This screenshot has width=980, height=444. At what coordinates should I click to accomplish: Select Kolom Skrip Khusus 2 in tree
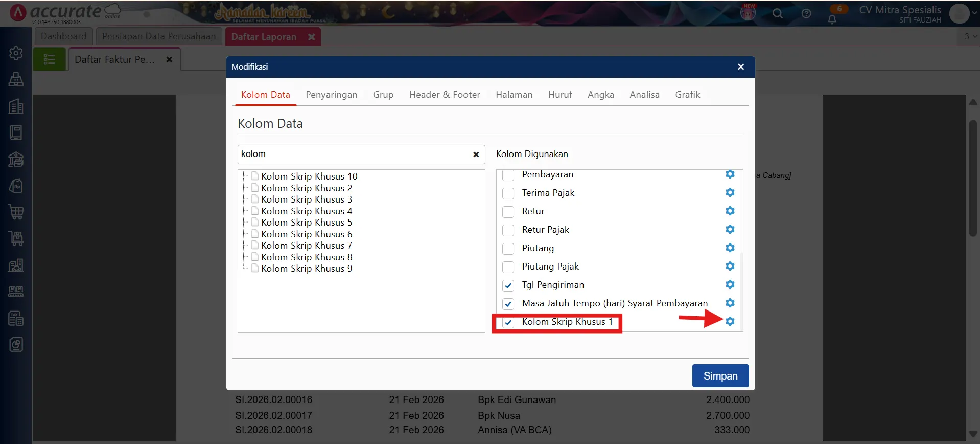click(x=306, y=188)
